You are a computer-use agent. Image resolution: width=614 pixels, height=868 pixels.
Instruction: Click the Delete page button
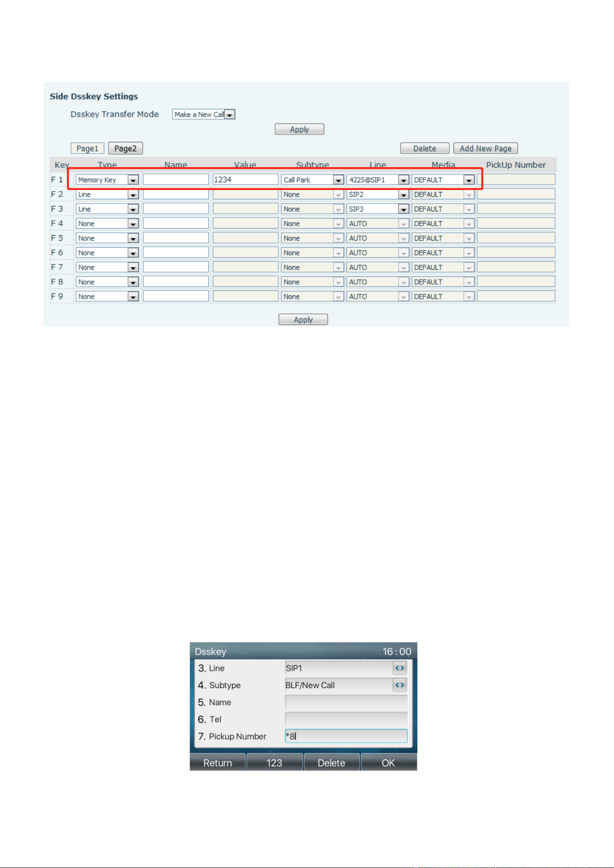(425, 148)
